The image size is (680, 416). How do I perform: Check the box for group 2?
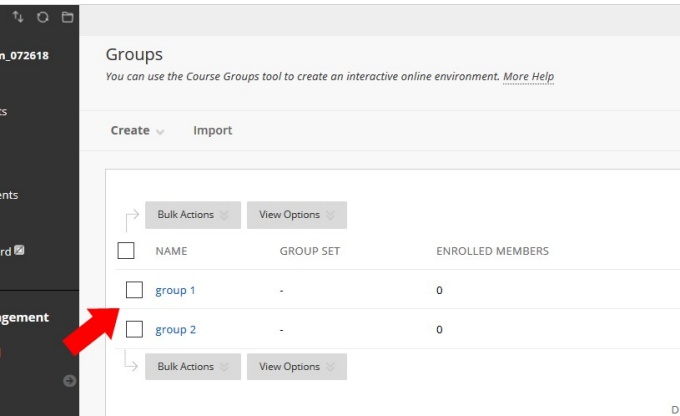coord(134,329)
